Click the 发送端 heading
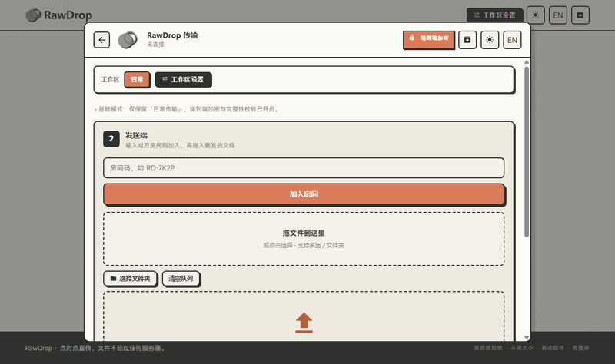The height and width of the screenshot is (364, 615). pyautogui.click(x=136, y=136)
